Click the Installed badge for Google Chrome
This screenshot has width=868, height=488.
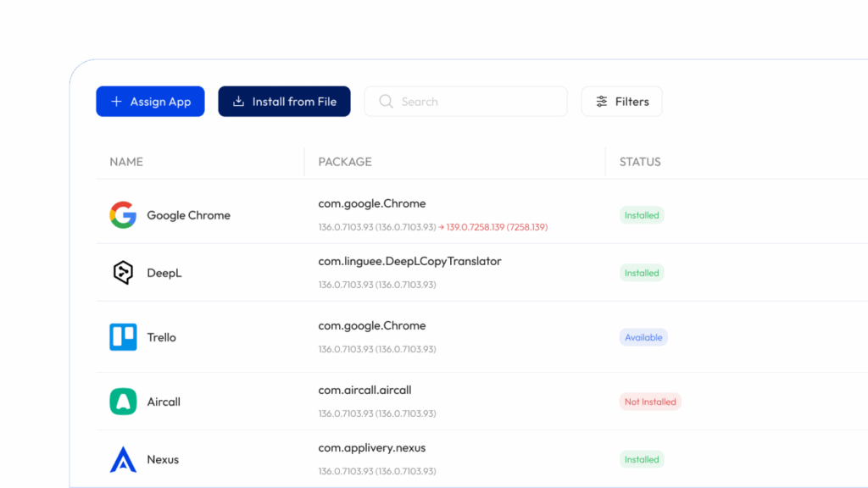[642, 215]
